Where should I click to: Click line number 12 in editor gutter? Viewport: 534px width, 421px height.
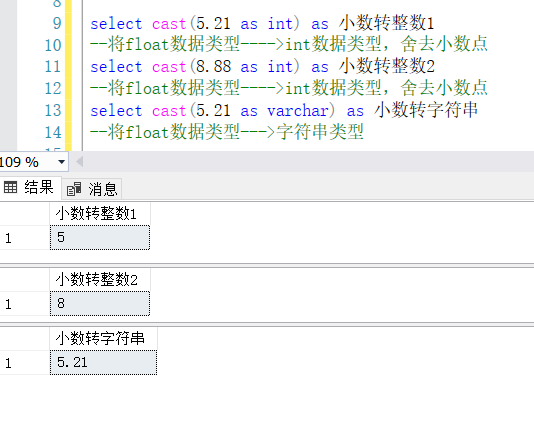(x=53, y=89)
